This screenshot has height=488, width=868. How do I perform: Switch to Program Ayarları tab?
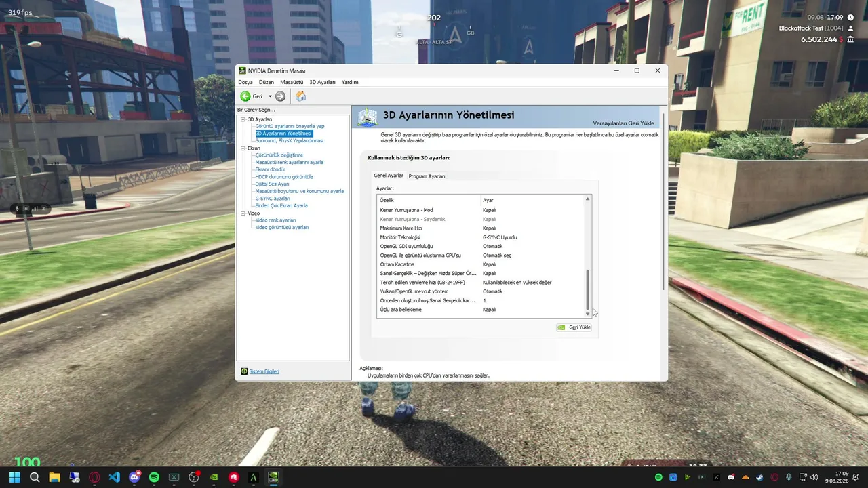point(427,176)
